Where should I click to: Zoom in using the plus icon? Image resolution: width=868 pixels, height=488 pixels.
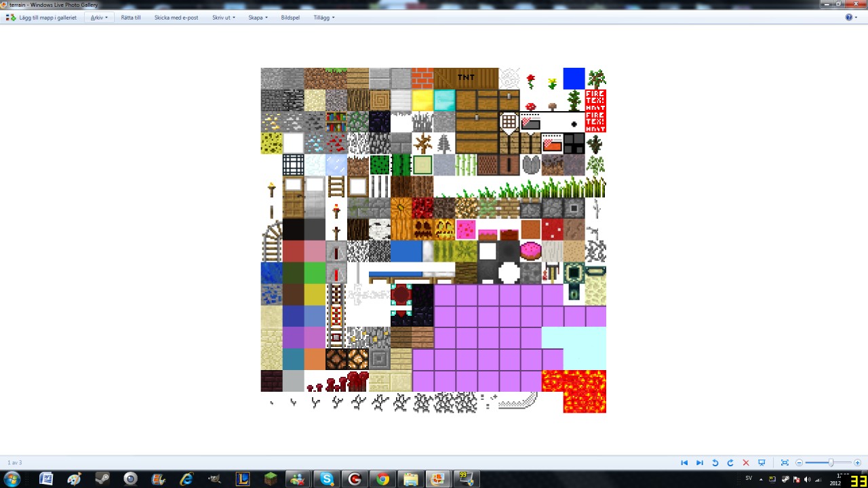coord(858,462)
